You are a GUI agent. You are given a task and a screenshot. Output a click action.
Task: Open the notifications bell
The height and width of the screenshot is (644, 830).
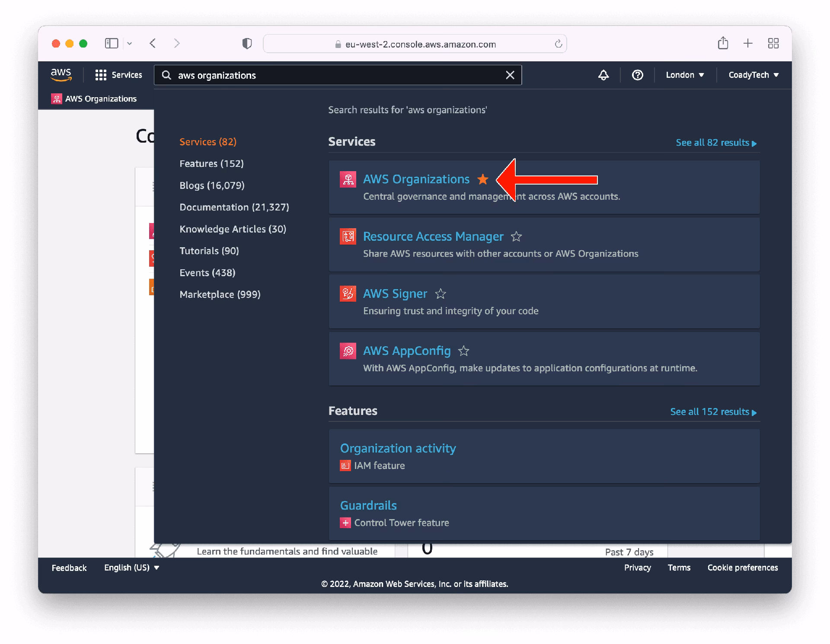tap(603, 75)
